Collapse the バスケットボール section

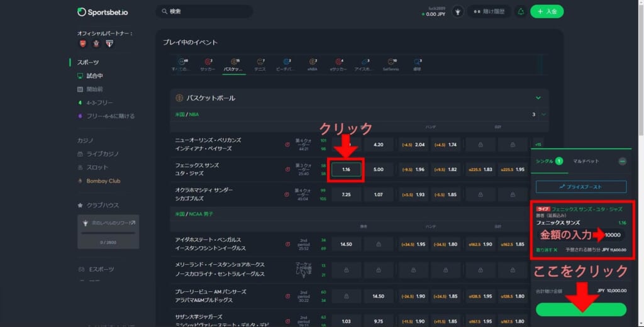pyautogui.click(x=538, y=97)
